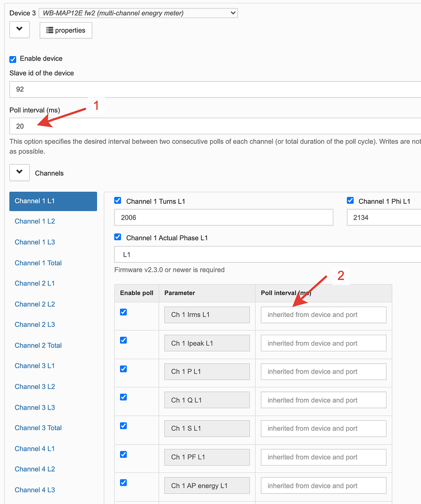Uncheck the Channel 1 Turns L1 checkbox
Screen dimensions: 421x504
[x=118, y=201]
